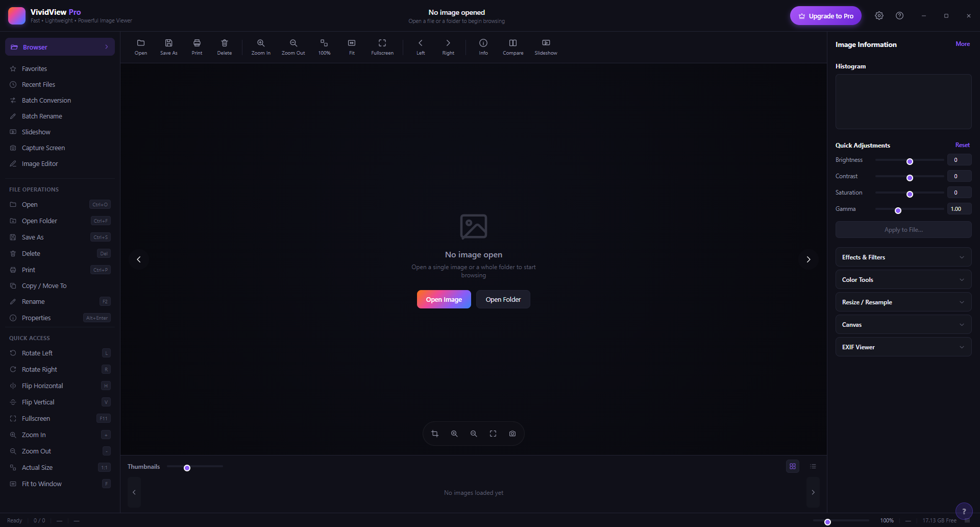This screenshot has width=980, height=527.
Task: Expand the Color Tools section
Action: tap(903, 280)
